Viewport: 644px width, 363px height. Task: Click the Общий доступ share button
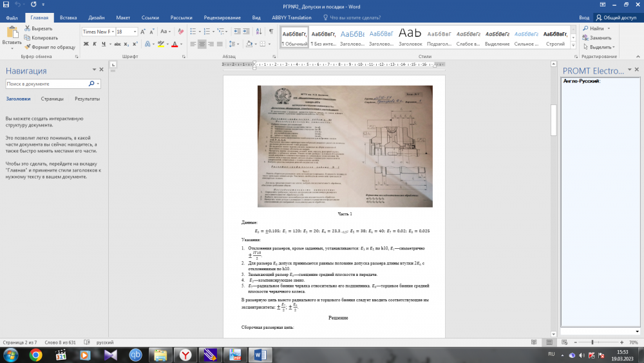click(x=616, y=18)
